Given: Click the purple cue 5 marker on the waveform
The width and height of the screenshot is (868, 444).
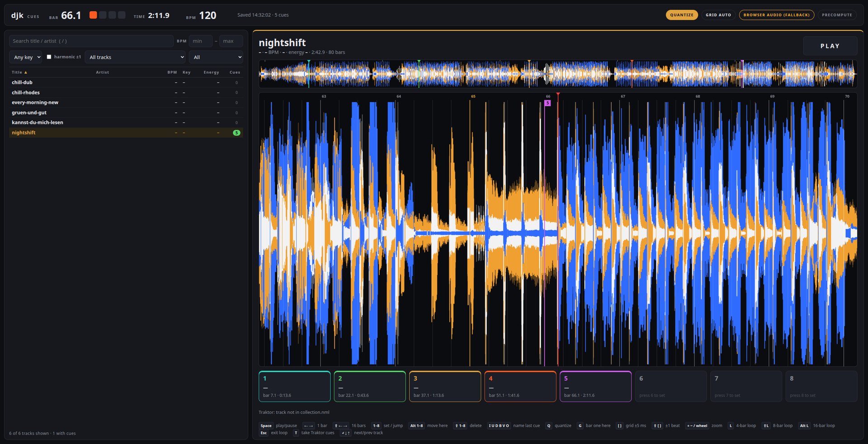Looking at the screenshot, I should [x=547, y=103].
